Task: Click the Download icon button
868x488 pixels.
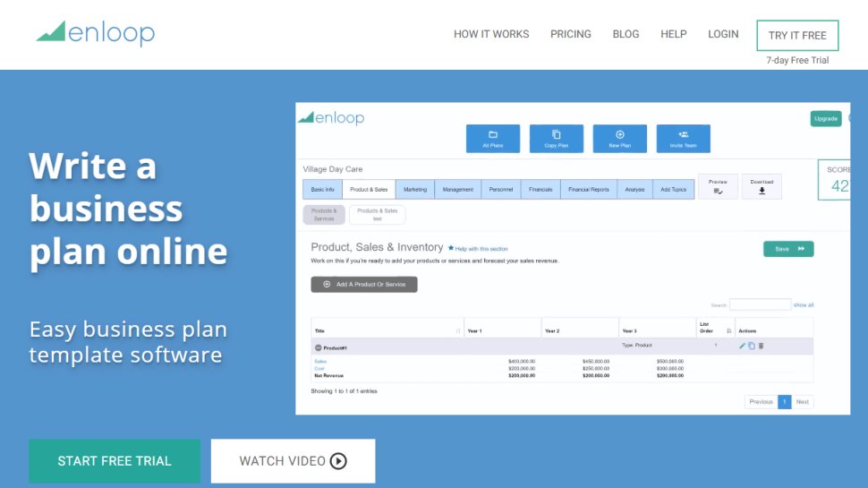Action: pyautogui.click(x=762, y=186)
